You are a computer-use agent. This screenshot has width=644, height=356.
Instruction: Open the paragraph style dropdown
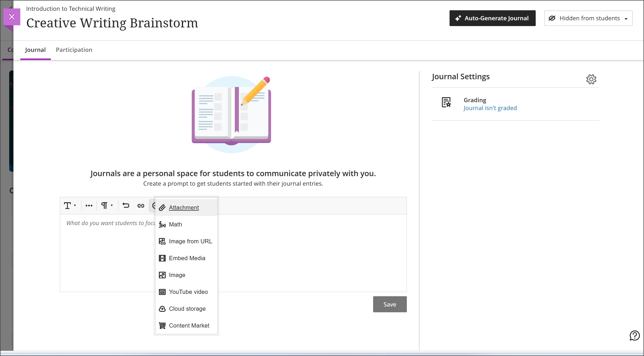107,205
